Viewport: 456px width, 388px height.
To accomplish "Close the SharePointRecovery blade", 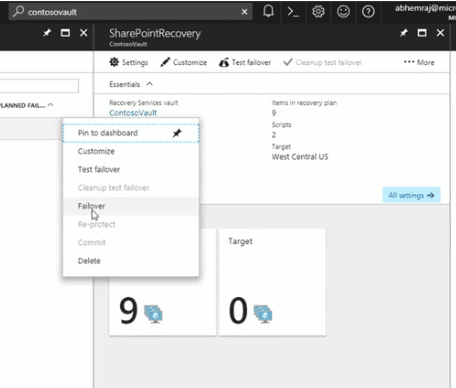I will [x=440, y=33].
